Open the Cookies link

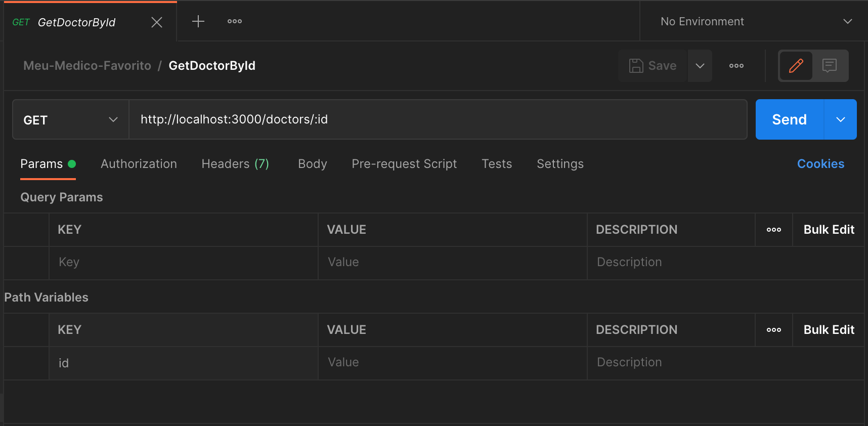(820, 164)
